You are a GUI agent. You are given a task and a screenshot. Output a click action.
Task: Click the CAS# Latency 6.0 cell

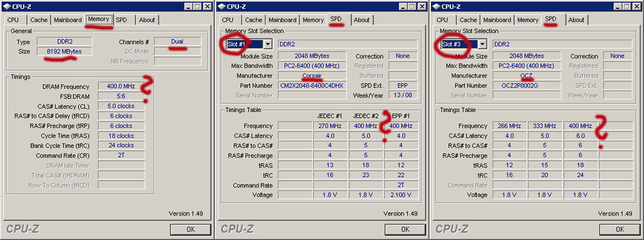pyautogui.click(x=580, y=136)
